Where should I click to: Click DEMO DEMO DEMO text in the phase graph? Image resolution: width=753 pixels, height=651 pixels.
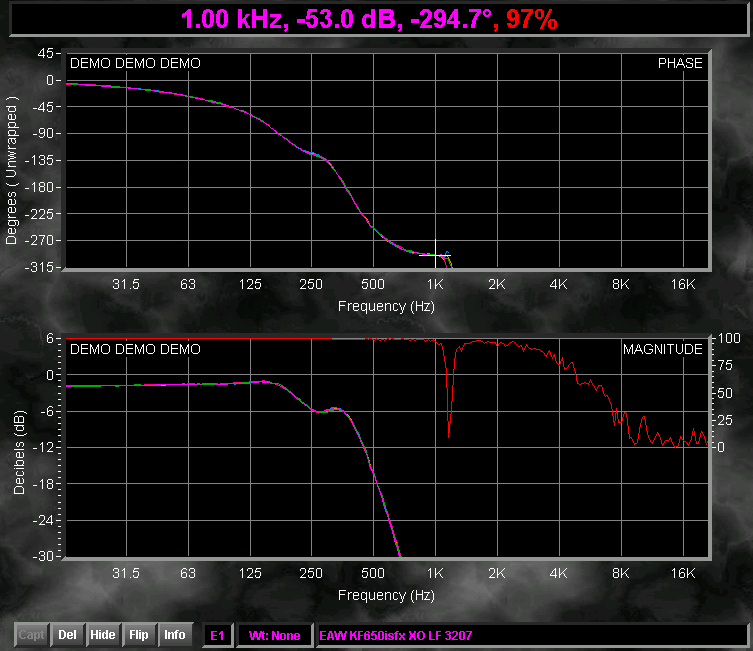[135, 63]
